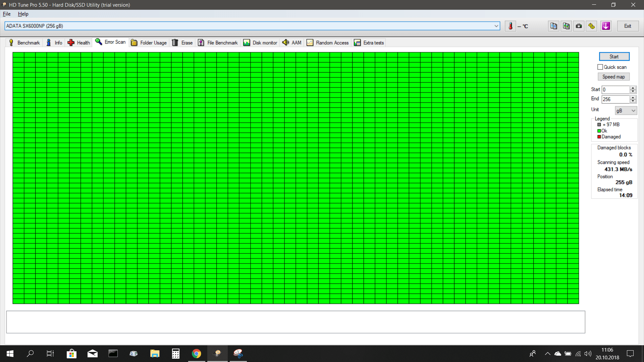Click the End position input field
Image resolution: width=644 pixels, height=362 pixels.
click(615, 99)
